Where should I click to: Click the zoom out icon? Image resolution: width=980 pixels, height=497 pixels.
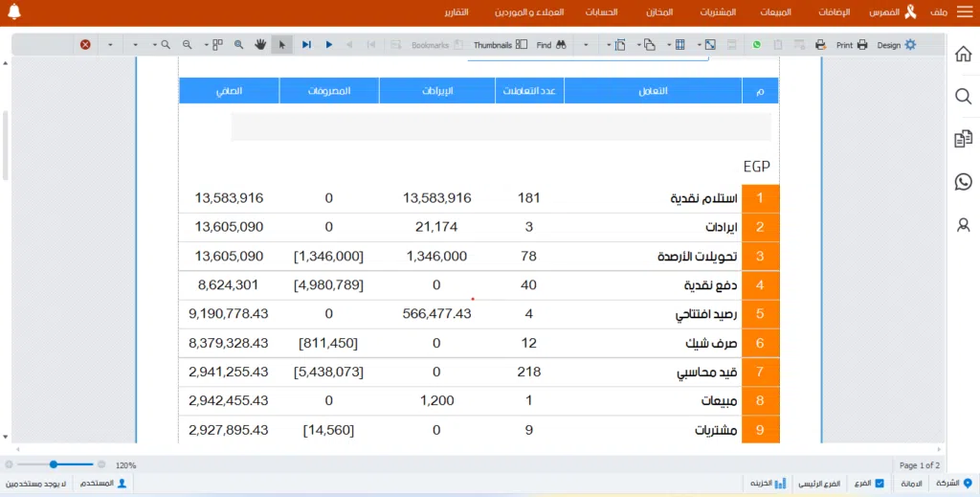click(187, 45)
